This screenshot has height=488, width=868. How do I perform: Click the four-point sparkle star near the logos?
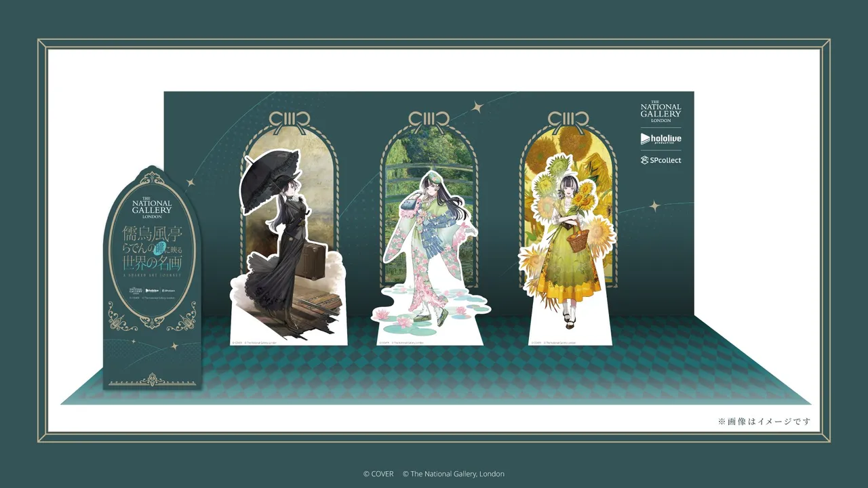pos(654,205)
